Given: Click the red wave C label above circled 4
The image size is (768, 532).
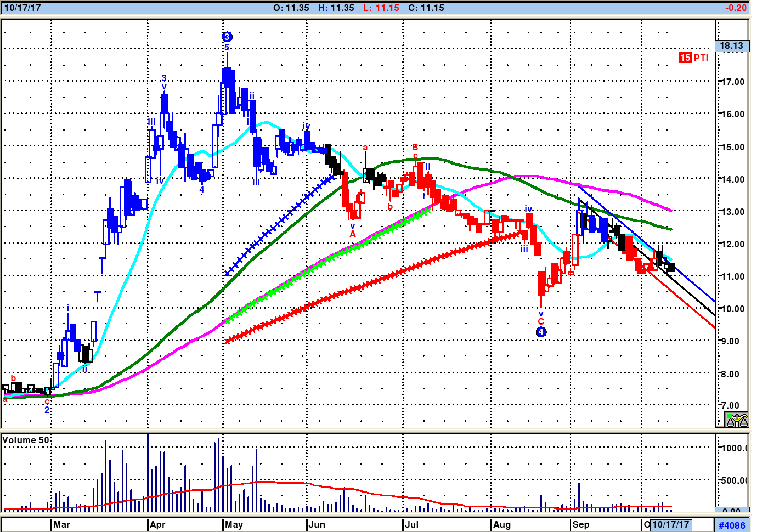Looking at the screenshot, I should [541, 322].
